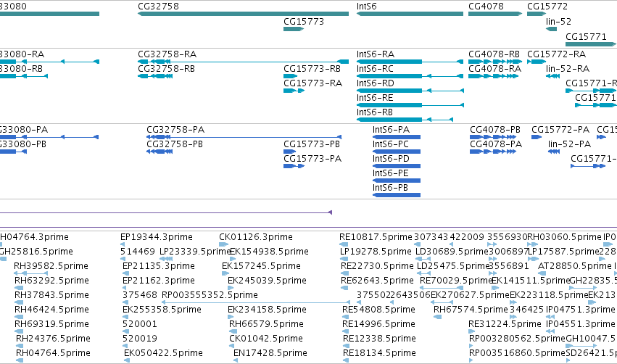
Task: Select the CG15773-PB protein label
Action: coord(312,144)
